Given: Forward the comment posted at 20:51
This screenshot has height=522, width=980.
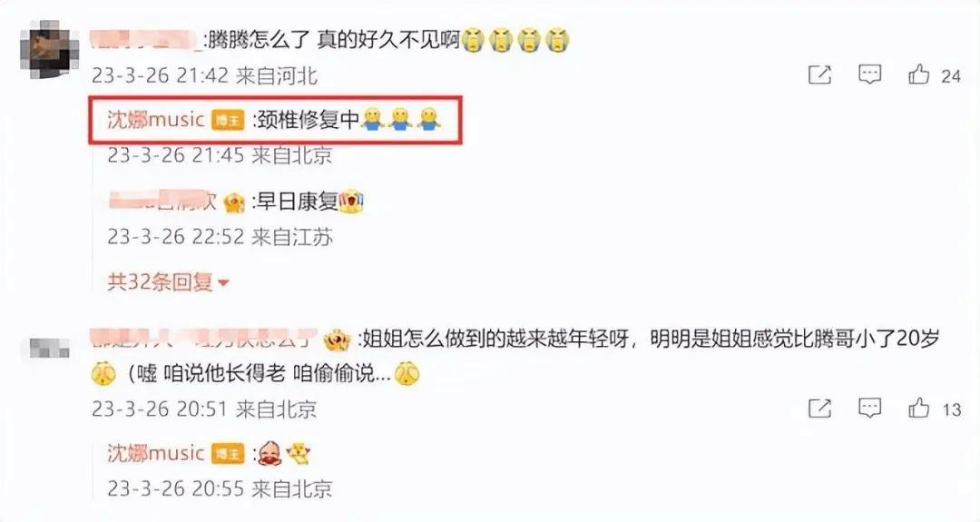Looking at the screenshot, I should 819,409.
